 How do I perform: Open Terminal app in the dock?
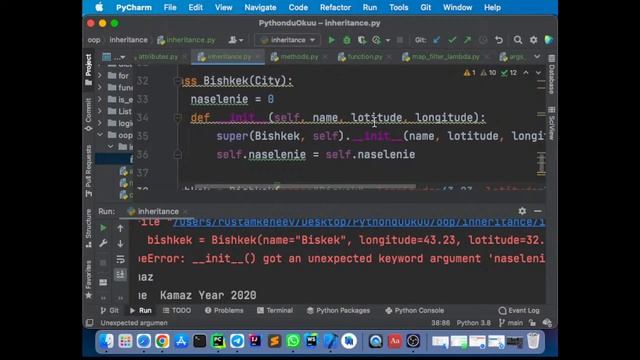(200, 341)
